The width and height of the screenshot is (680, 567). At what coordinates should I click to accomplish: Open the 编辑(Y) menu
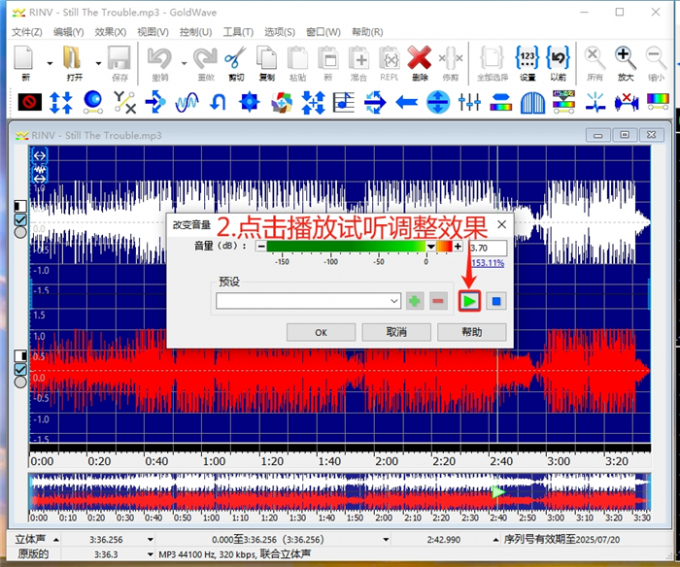[x=69, y=32]
